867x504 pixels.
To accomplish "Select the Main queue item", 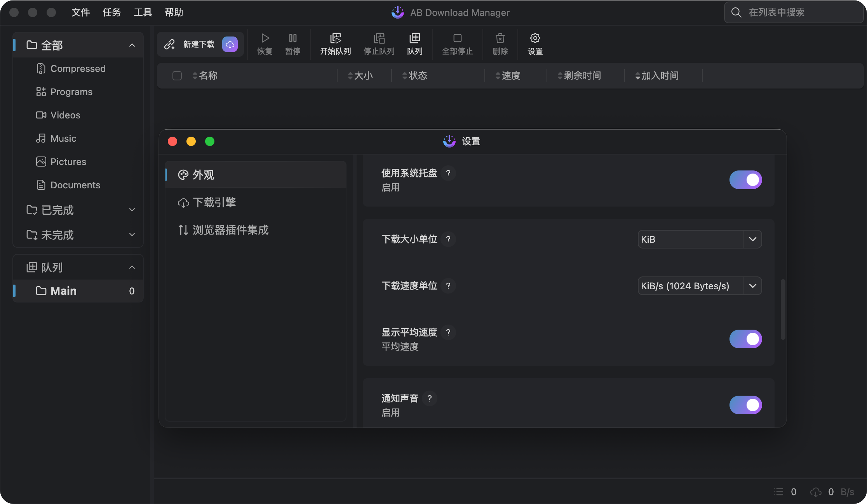I will [78, 291].
